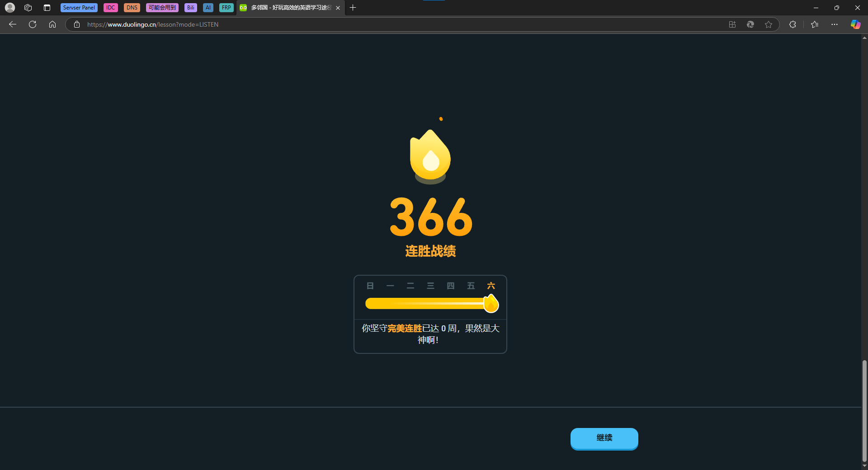Expand the FRP tab group
The image size is (868, 470).
(226, 8)
